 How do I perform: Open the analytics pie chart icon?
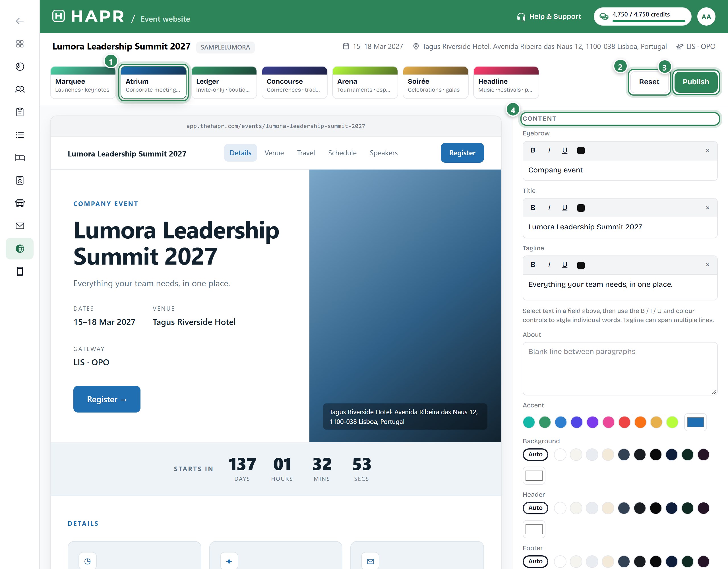tap(20, 66)
